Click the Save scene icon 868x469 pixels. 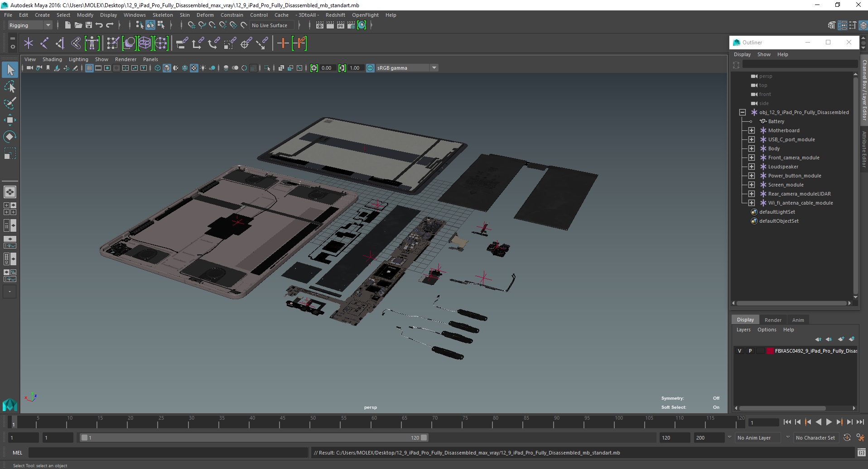[x=89, y=25]
